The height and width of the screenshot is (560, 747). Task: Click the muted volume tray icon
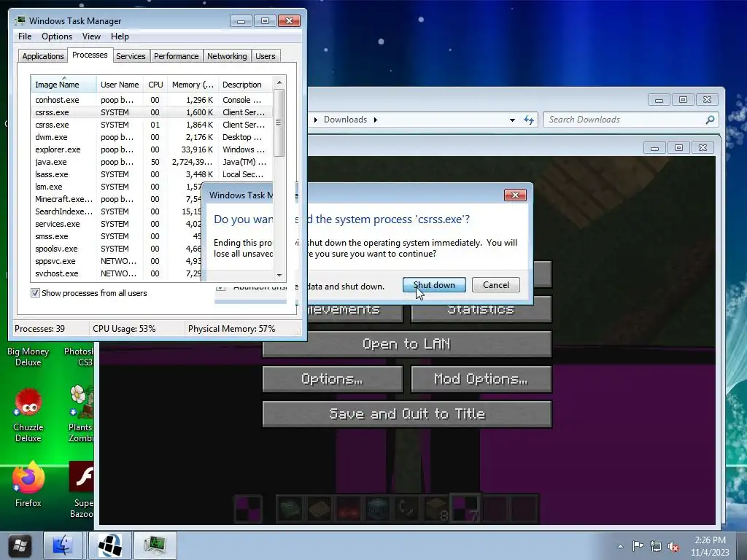click(673, 546)
